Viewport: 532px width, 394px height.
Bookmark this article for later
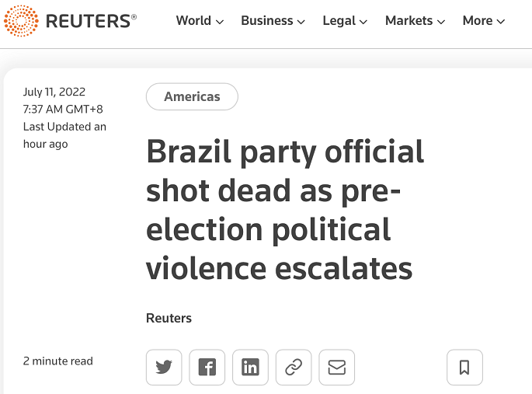(x=465, y=368)
